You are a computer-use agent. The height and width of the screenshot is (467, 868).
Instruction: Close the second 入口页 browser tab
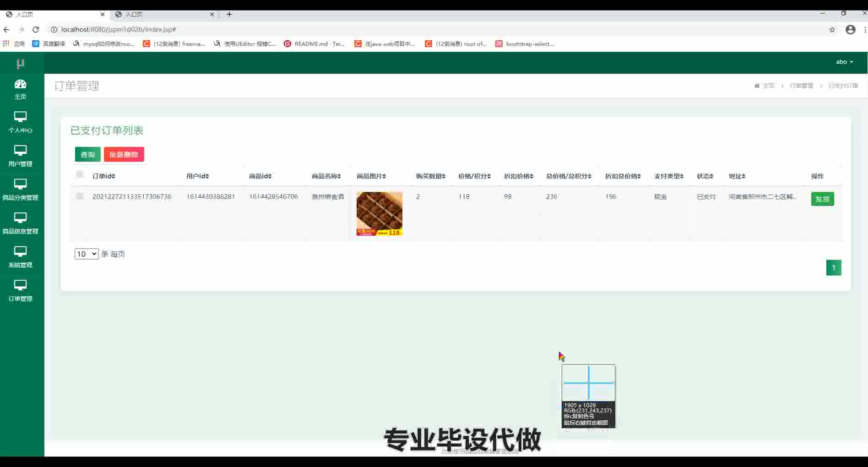point(212,14)
